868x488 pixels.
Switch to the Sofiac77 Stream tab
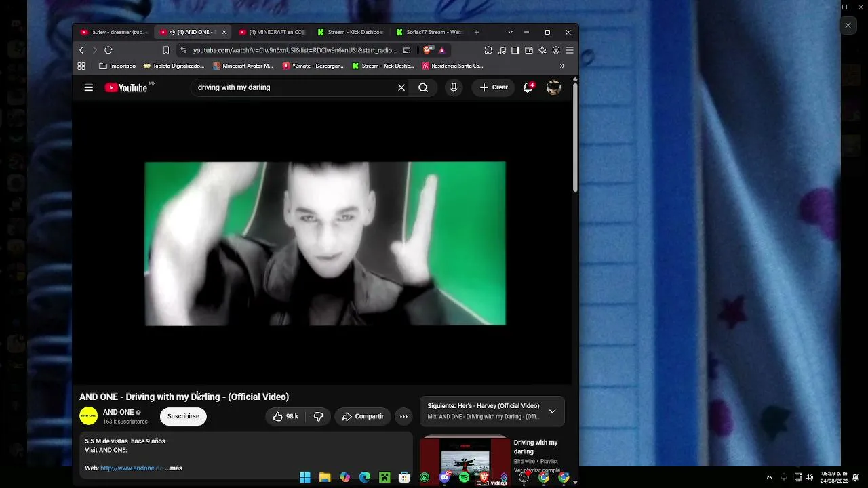click(430, 32)
